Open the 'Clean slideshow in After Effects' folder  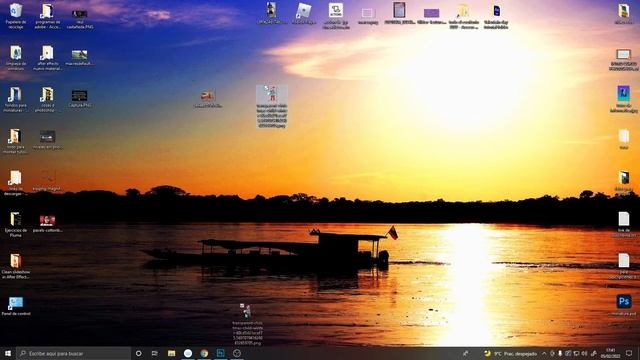coord(16,266)
